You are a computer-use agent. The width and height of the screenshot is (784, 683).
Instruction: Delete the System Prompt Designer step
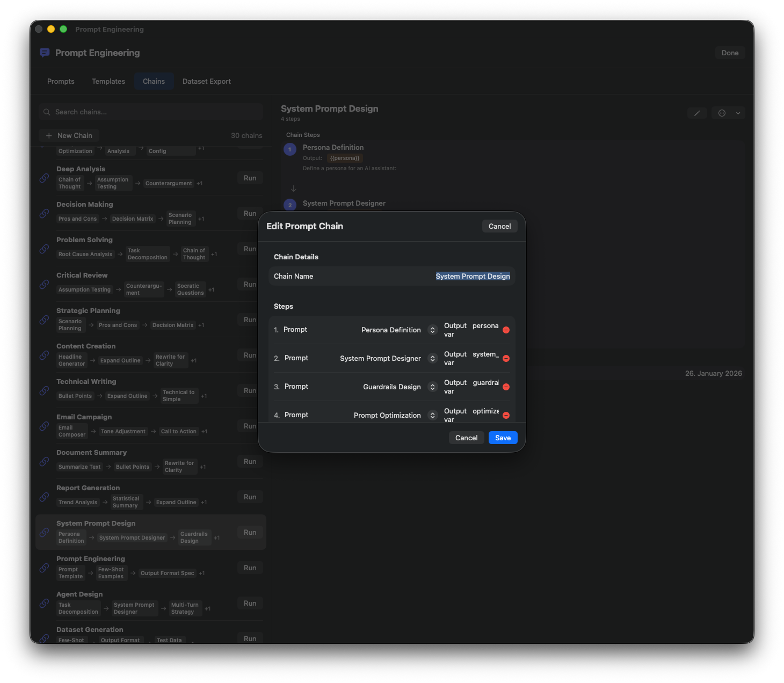click(506, 359)
